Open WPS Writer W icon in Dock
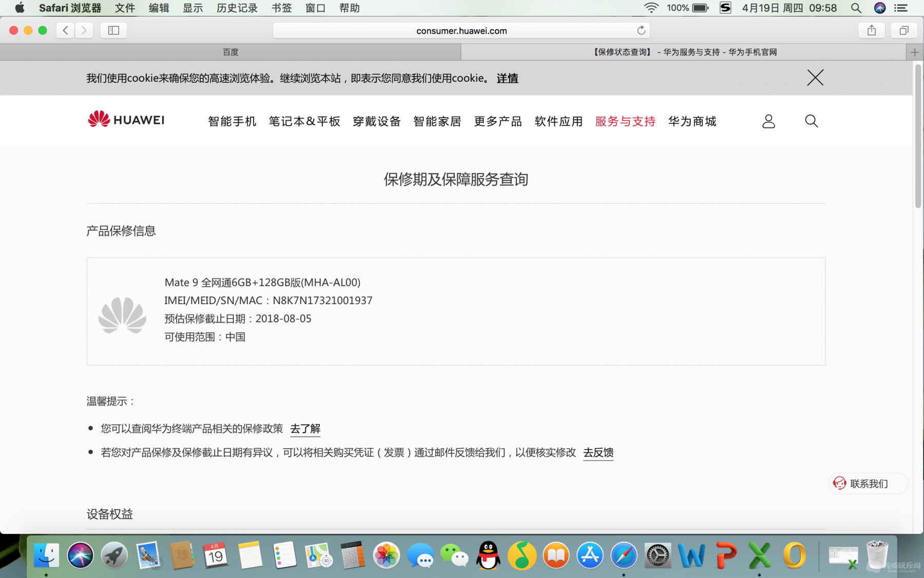This screenshot has width=924, height=578. click(691, 555)
